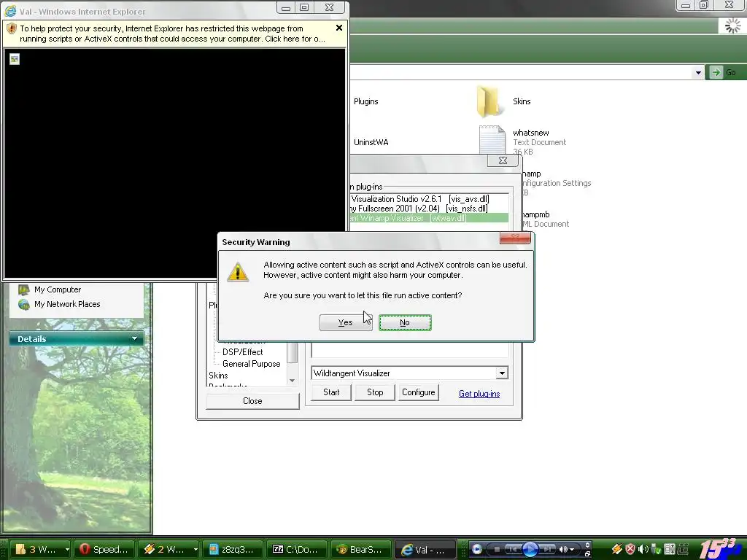
Task: Select General Purpose in preferences tree
Action: coord(251,364)
